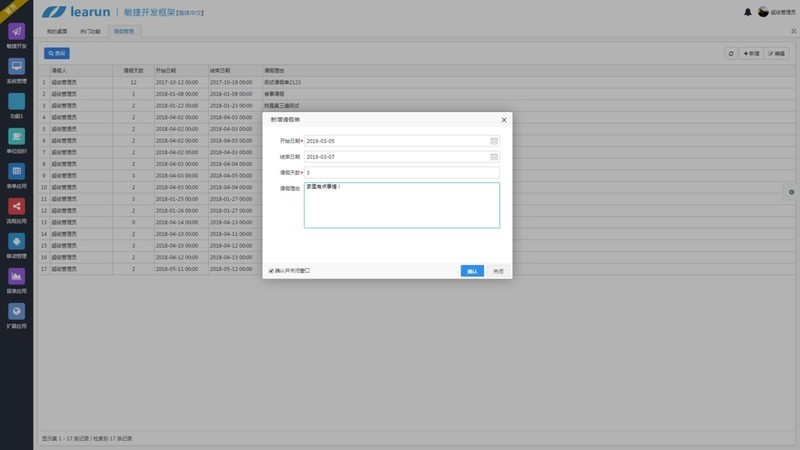
Task: Click the refresh icon button in toolbar
Action: tap(731, 53)
